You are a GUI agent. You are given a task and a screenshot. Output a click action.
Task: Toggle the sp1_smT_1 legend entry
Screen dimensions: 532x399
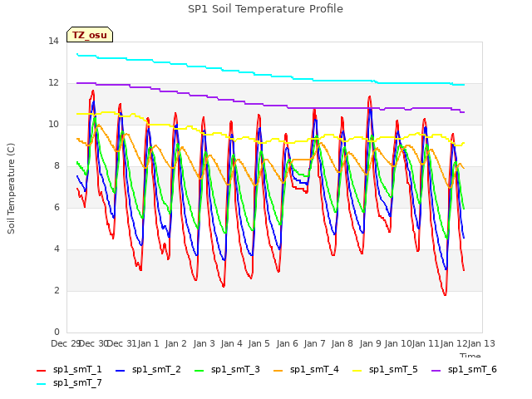69,369
